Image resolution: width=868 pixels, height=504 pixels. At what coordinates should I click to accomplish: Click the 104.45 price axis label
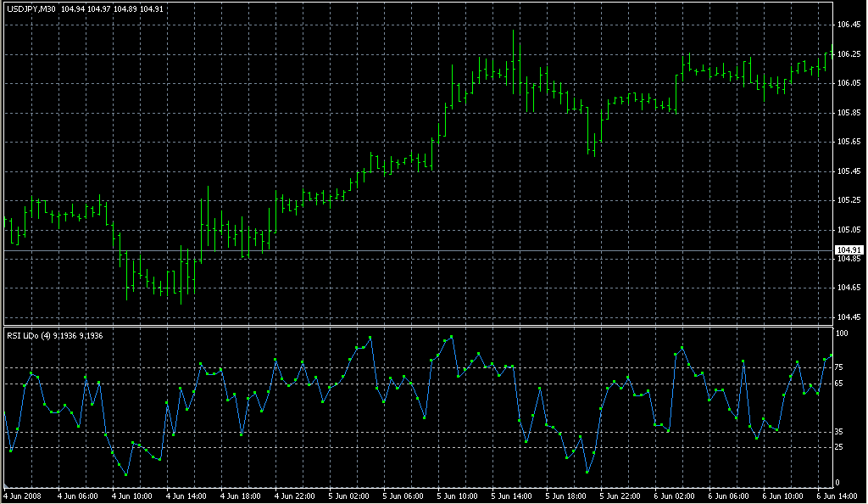click(849, 317)
